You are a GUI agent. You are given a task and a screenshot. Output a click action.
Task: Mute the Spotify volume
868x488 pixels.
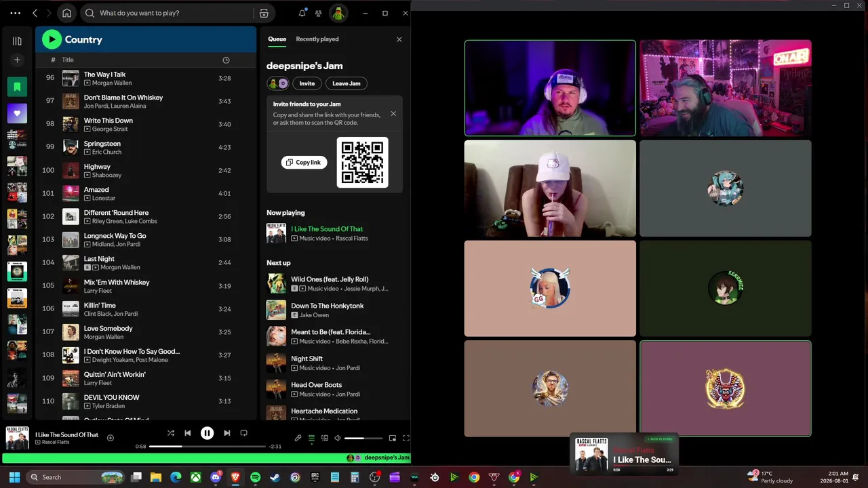(338, 438)
